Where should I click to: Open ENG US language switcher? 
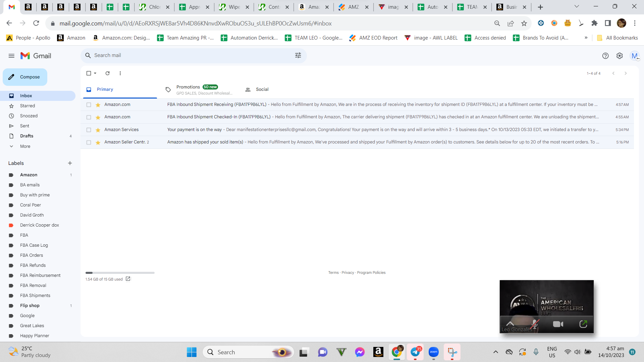pyautogui.click(x=552, y=352)
